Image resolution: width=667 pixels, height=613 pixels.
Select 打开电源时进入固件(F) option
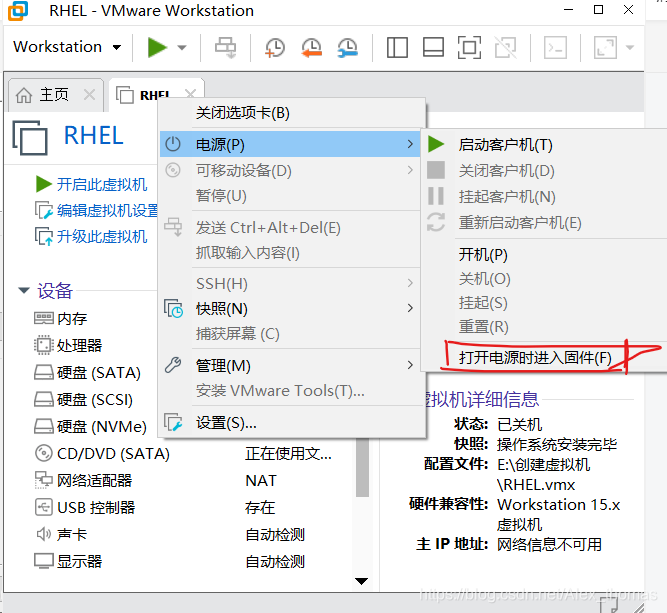point(535,358)
